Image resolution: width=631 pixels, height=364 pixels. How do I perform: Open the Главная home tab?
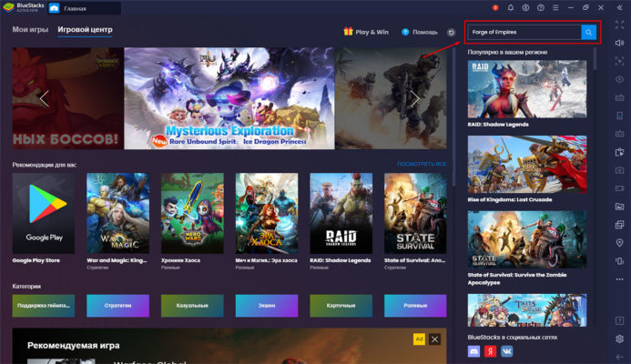click(x=85, y=8)
